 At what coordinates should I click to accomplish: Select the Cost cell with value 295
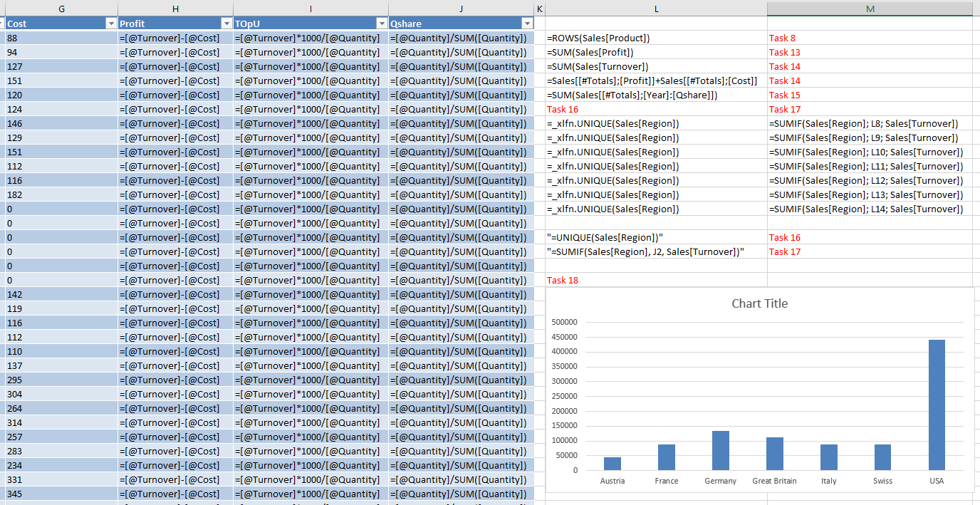[x=61, y=380]
